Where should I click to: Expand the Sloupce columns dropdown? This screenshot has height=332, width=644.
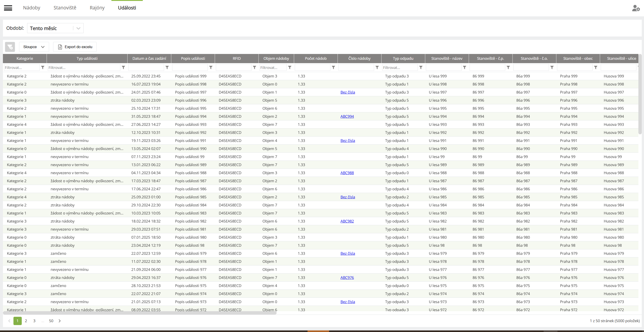(34, 47)
